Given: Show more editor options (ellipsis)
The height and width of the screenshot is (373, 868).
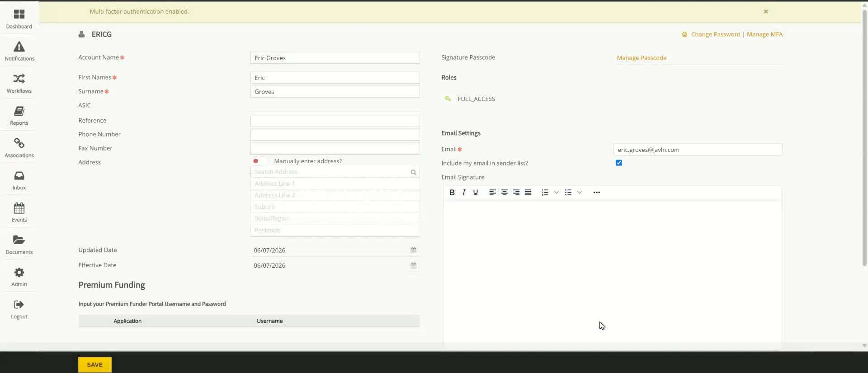Looking at the screenshot, I should tap(596, 193).
